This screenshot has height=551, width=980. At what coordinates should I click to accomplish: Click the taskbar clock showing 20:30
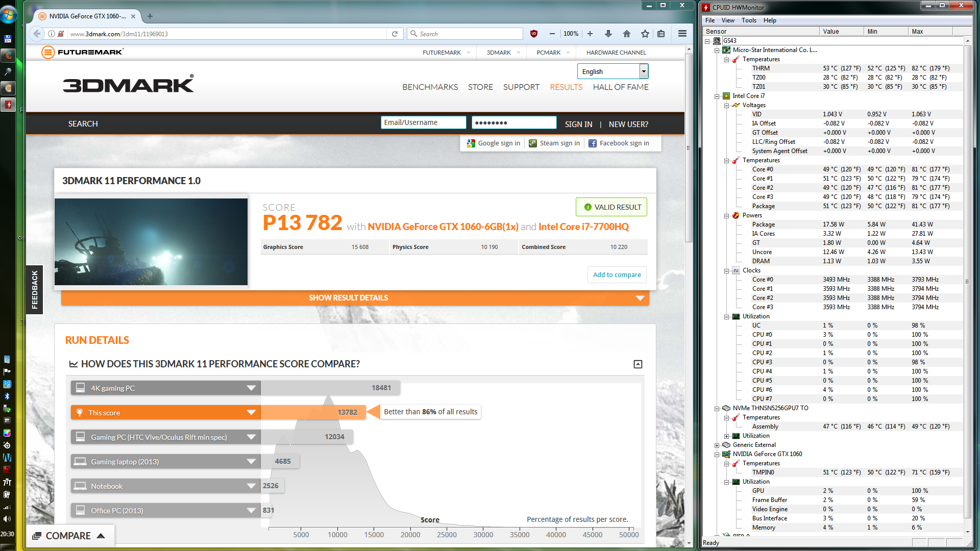(x=7, y=534)
